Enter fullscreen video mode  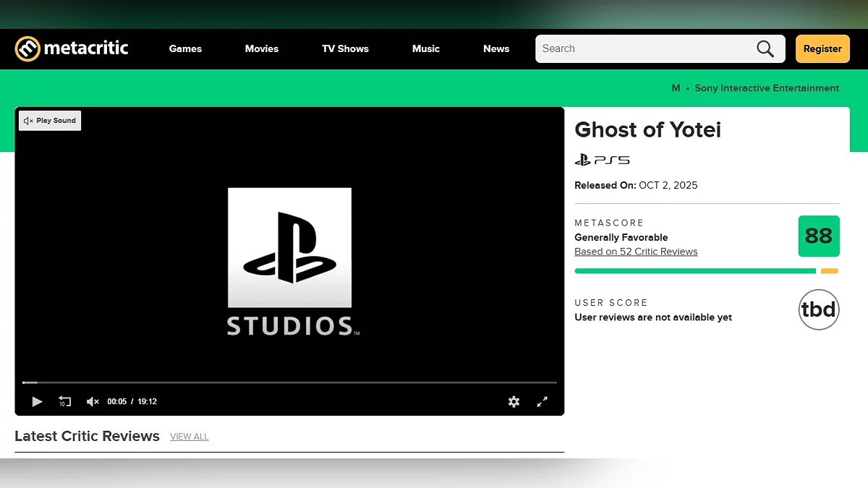542,401
